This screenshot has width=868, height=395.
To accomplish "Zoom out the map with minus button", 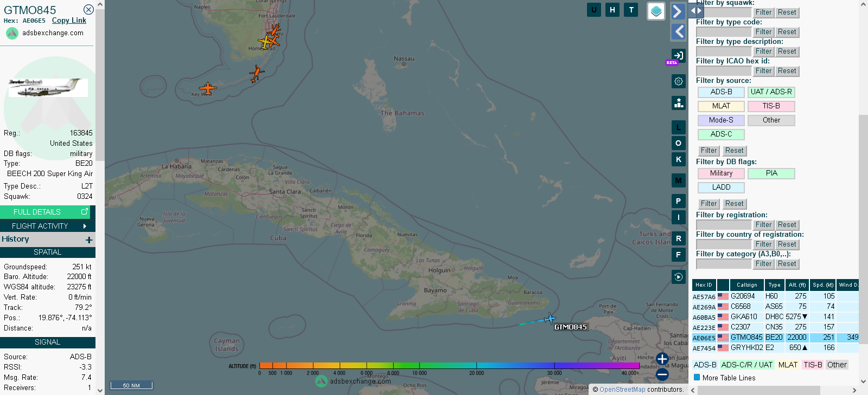I will click(662, 374).
